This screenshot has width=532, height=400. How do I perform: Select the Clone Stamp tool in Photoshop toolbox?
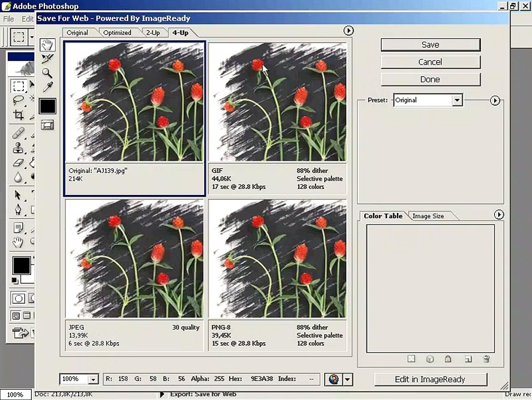click(x=18, y=148)
